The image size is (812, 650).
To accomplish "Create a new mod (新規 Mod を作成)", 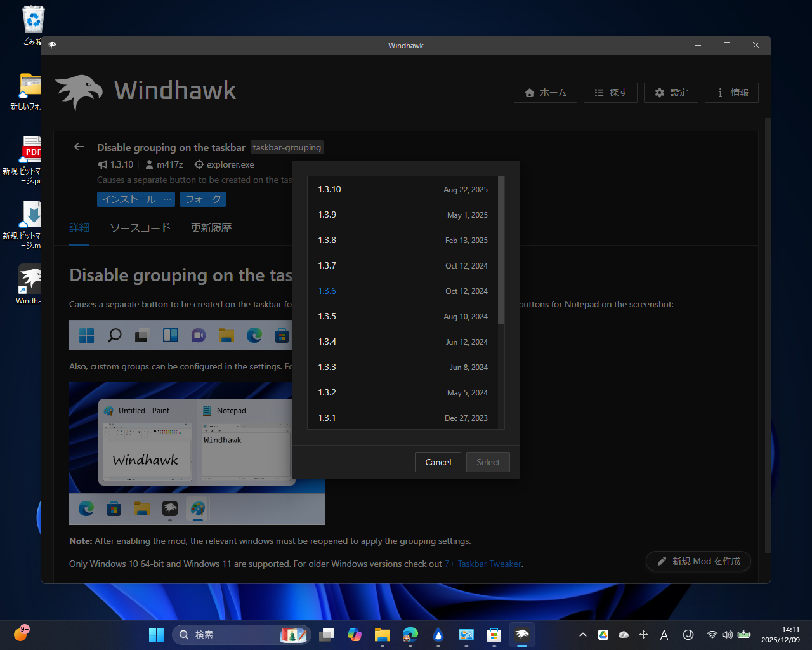I will 698,561.
